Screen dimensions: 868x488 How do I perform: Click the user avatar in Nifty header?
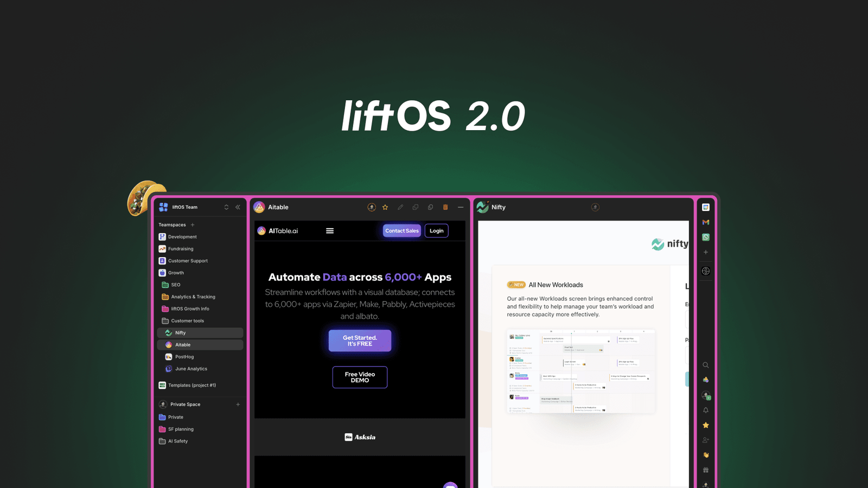(595, 207)
